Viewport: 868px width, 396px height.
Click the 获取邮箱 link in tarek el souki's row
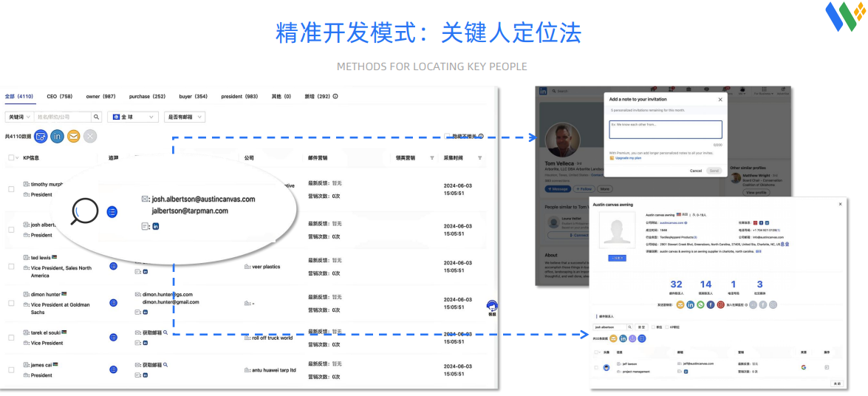pyautogui.click(x=155, y=333)
